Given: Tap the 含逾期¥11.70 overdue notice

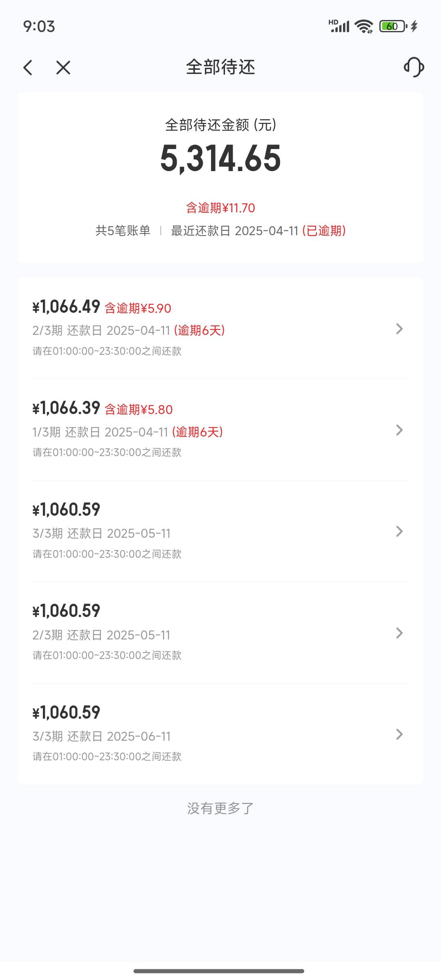Looking at the screenshot, I should tap(220, 208).
